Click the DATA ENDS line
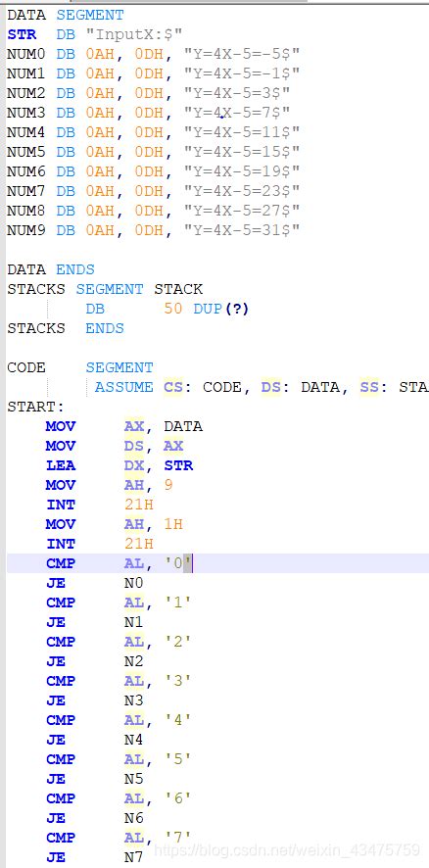The width and height of the screenshot is (429, 868). 51,269
